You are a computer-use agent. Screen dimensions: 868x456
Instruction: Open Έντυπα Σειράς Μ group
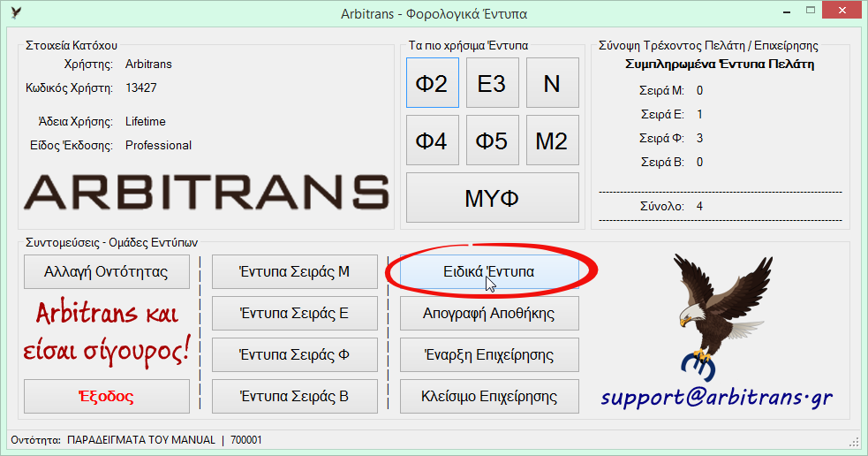click(295, 271)
